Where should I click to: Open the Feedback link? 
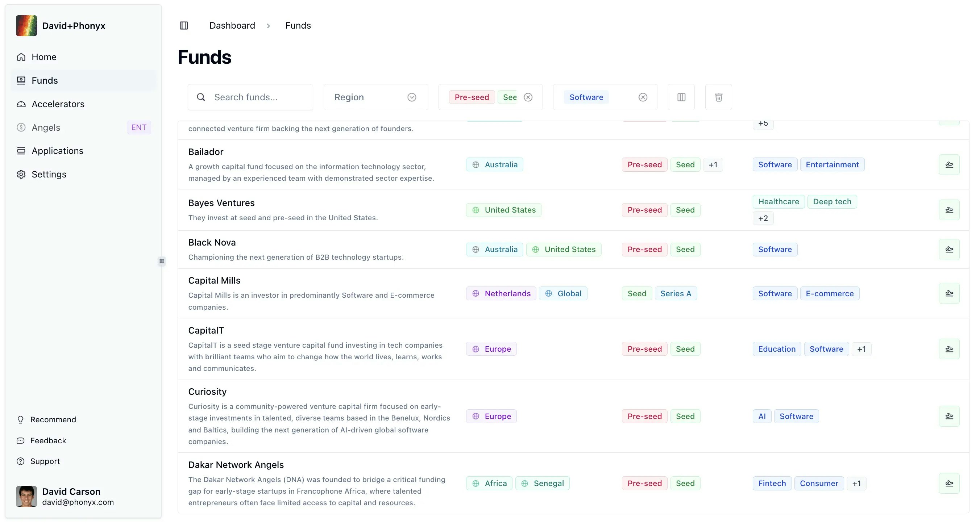point(48,440)
